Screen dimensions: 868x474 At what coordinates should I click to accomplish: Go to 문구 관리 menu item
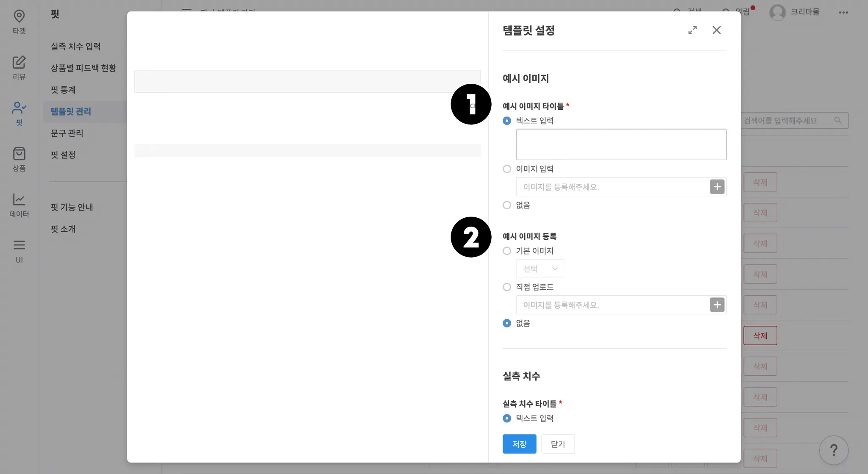tap(67, 133)
